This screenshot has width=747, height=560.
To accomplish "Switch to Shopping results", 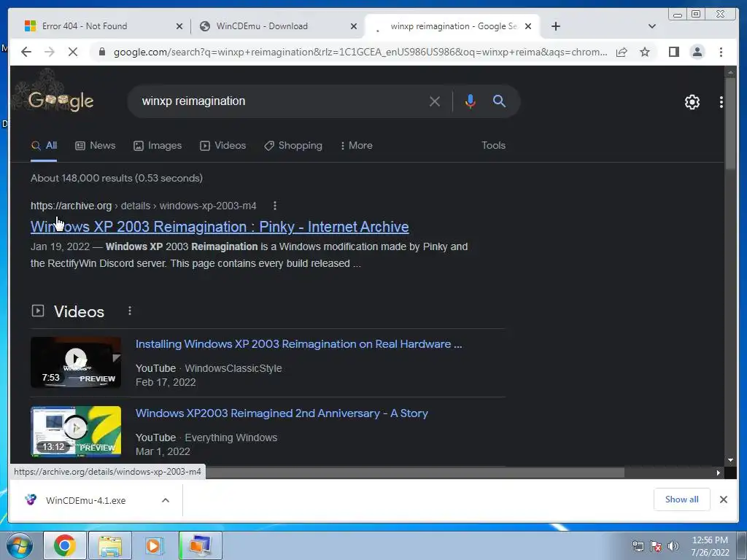I will coord(293,146).
